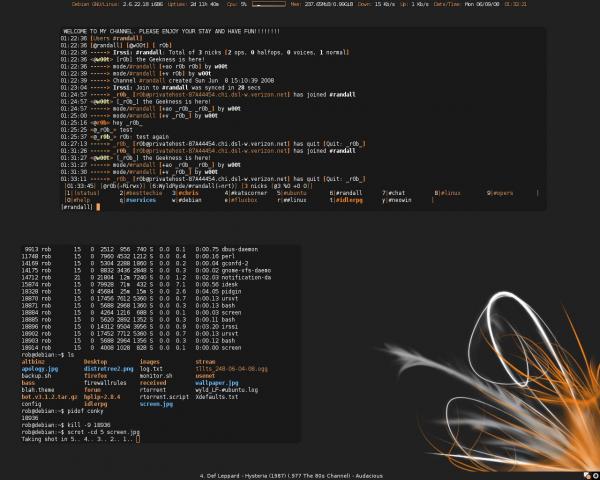Click the round tray icon at far bottom-right
Viewport: 600px width, 480px height.
coord(595,476)
